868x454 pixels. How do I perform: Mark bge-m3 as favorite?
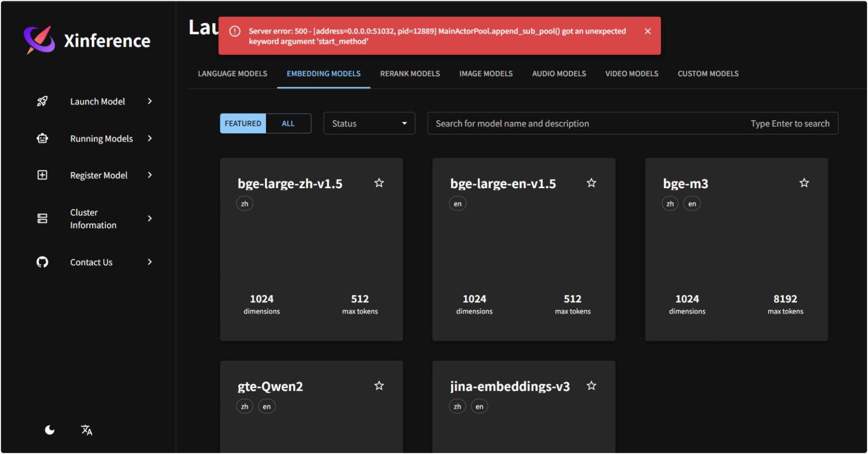coord(804,183)
